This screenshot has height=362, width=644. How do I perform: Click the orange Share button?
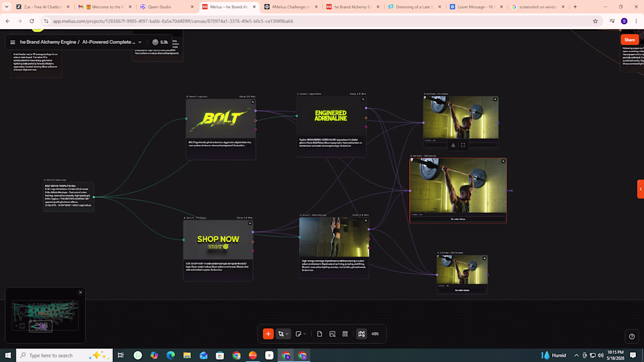tap(629, 40)
